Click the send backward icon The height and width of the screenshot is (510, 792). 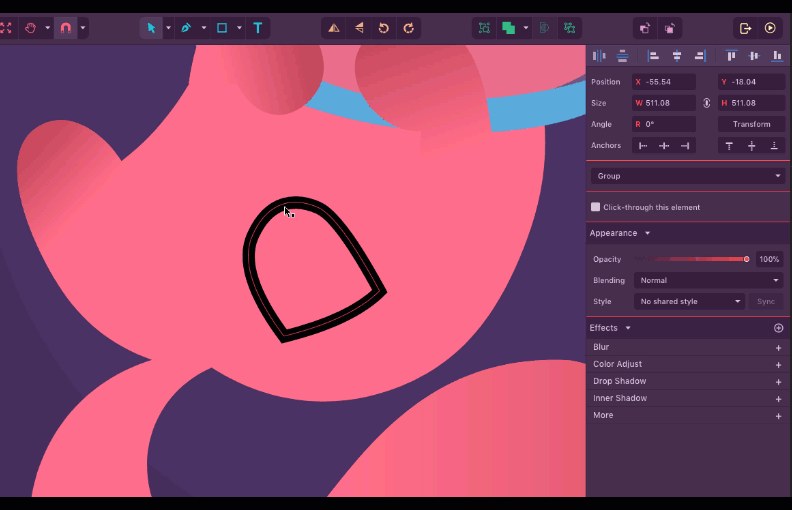(x=670, y=28)
